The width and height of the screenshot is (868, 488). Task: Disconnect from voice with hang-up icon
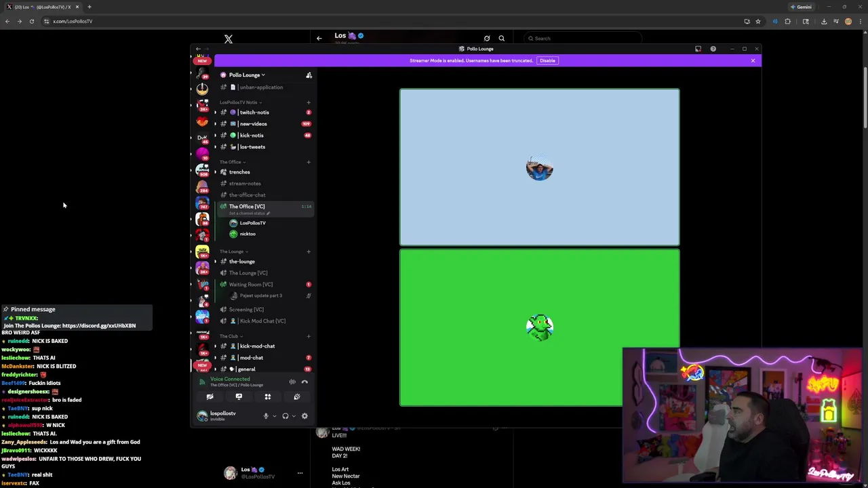click(304, 382)
